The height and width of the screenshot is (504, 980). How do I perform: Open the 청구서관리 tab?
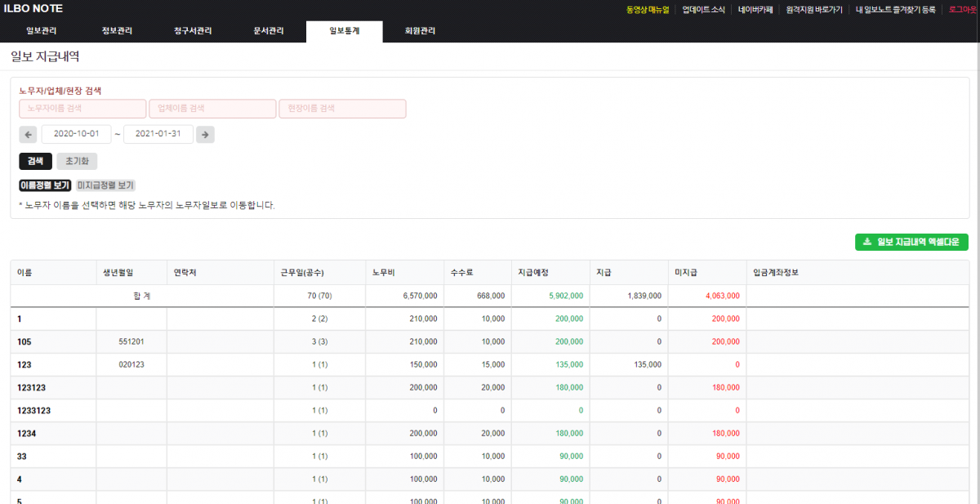pos(193,31)
